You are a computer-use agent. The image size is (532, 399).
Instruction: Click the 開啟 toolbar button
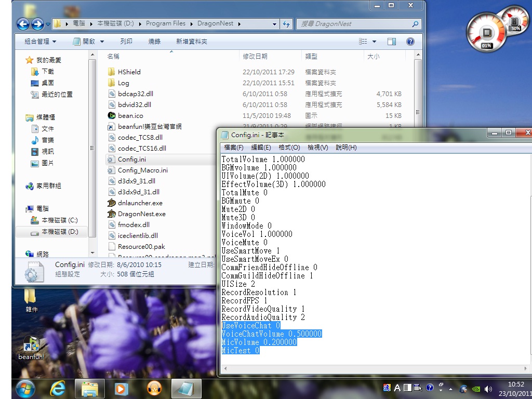85,42
